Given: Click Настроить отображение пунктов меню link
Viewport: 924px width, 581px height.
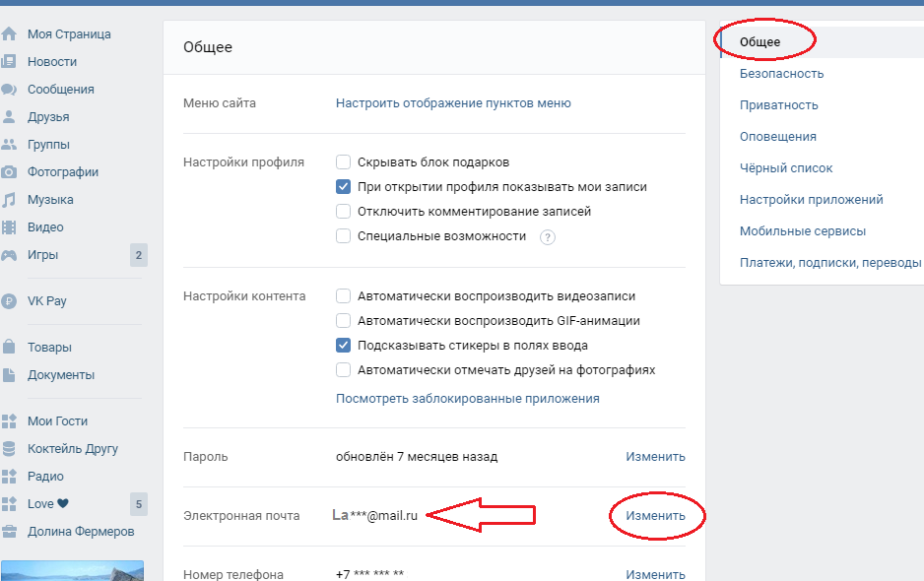Looking at the screenshot, I should coord(453,103).
